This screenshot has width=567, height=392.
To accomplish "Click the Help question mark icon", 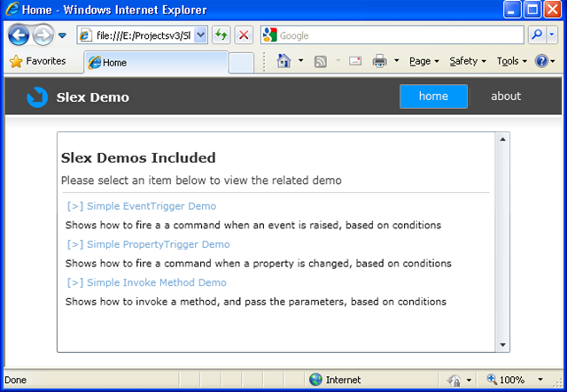I will (541, 61).
